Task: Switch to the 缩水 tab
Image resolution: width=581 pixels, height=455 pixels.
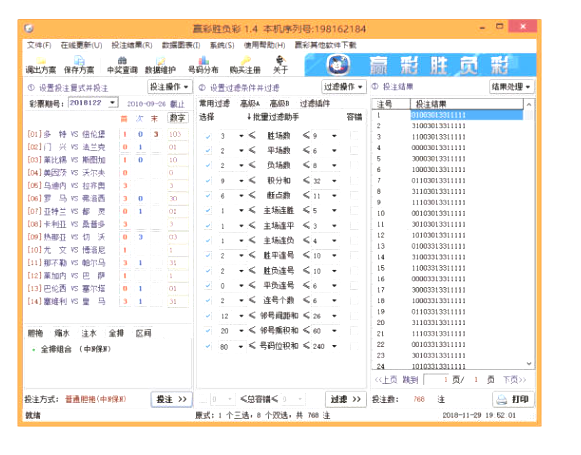Action: click(x=62, y=333)
